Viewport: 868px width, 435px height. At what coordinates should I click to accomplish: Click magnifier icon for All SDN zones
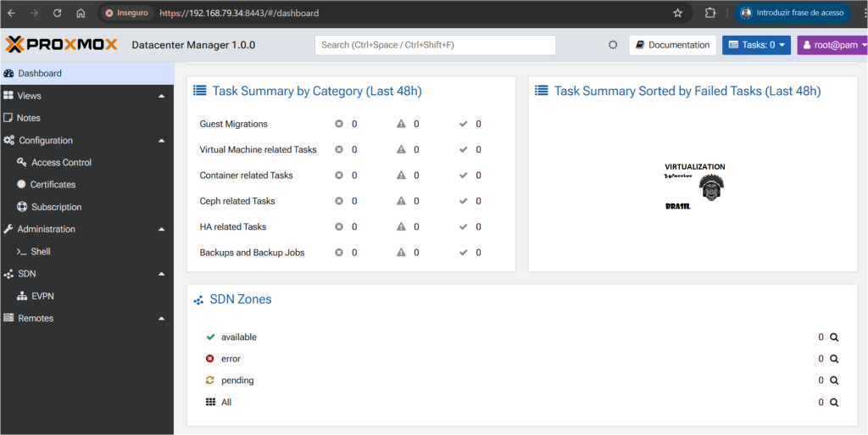834,403
